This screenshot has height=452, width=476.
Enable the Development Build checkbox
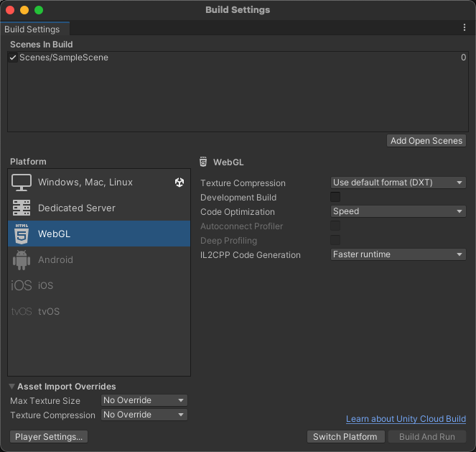coord(335,197)
